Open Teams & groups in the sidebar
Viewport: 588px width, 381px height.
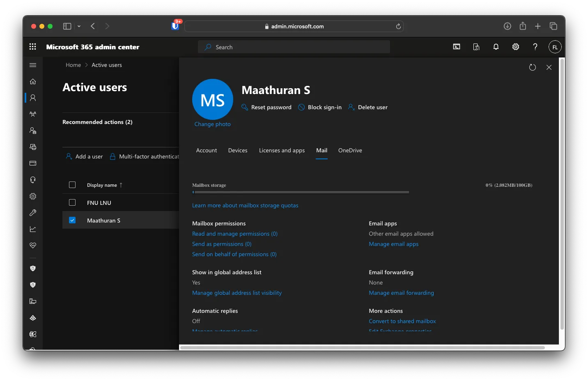point(33,114)
